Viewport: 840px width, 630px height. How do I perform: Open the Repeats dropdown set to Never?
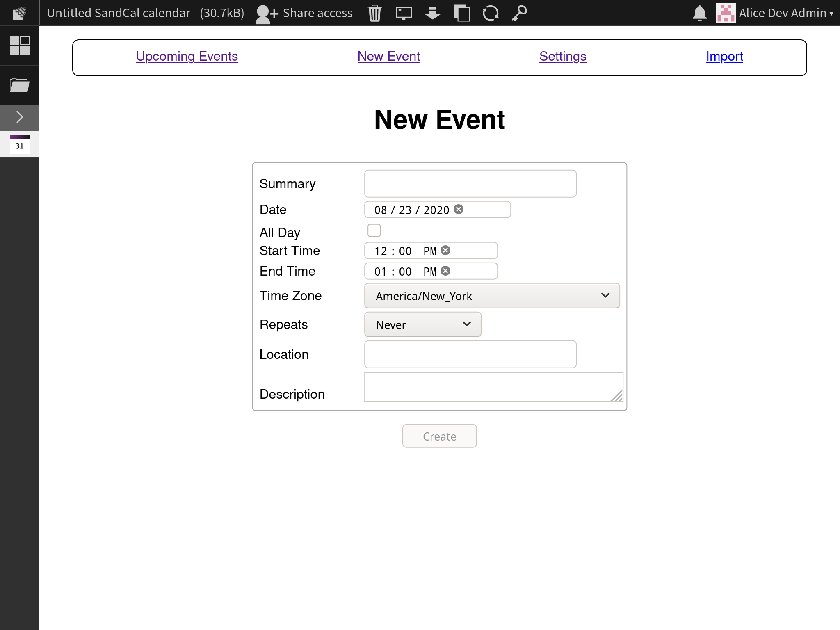423,324
